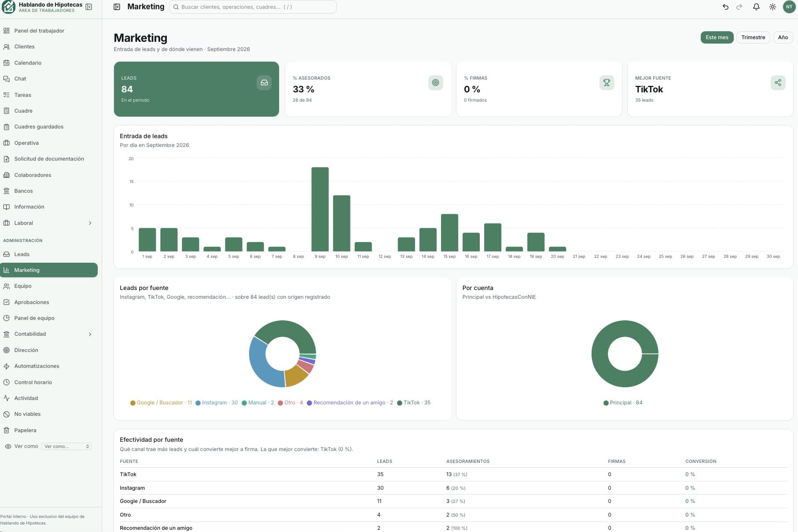
Task: Open Control horario section
Action: click(49, 382)
